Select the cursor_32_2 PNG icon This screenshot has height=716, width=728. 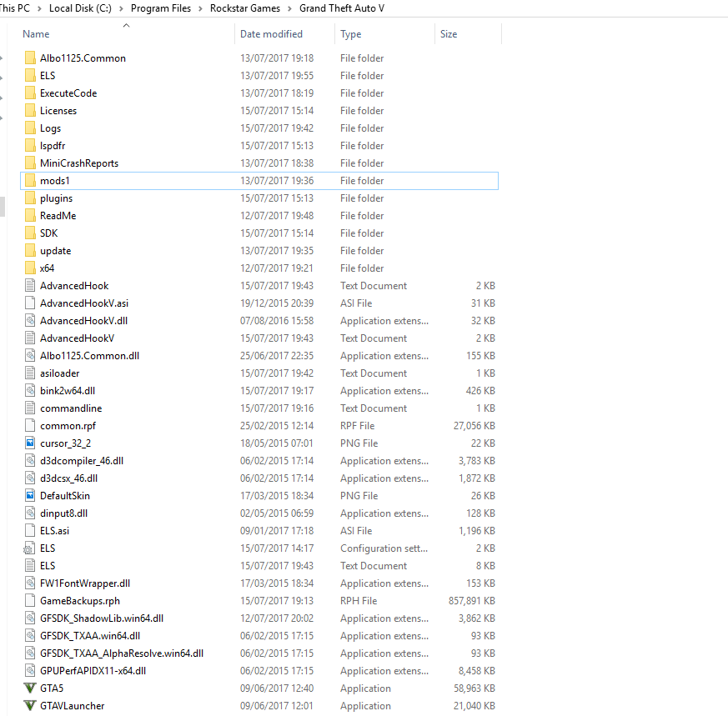(30, 443)
